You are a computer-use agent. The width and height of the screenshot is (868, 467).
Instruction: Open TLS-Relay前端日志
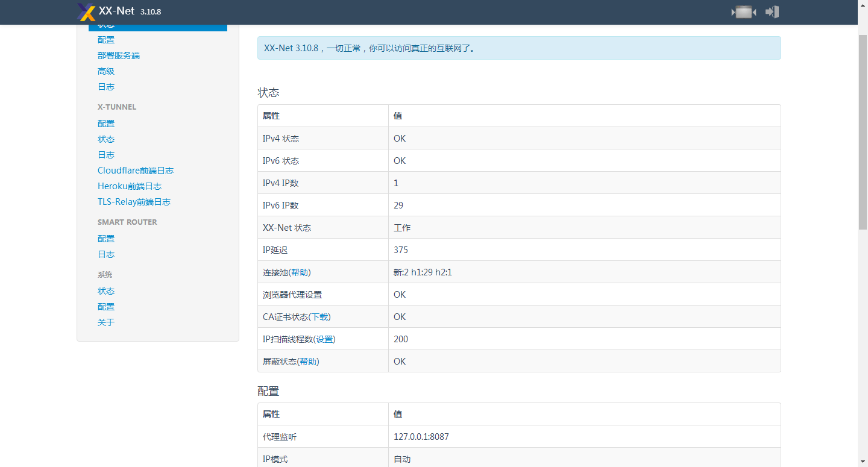(x=134, y=202)
